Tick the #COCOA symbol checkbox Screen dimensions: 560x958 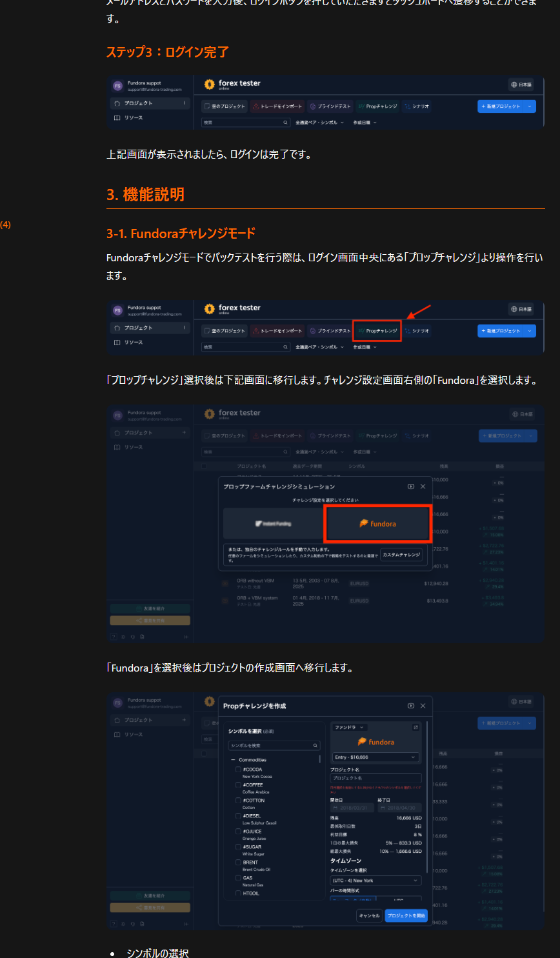(238, 770)
